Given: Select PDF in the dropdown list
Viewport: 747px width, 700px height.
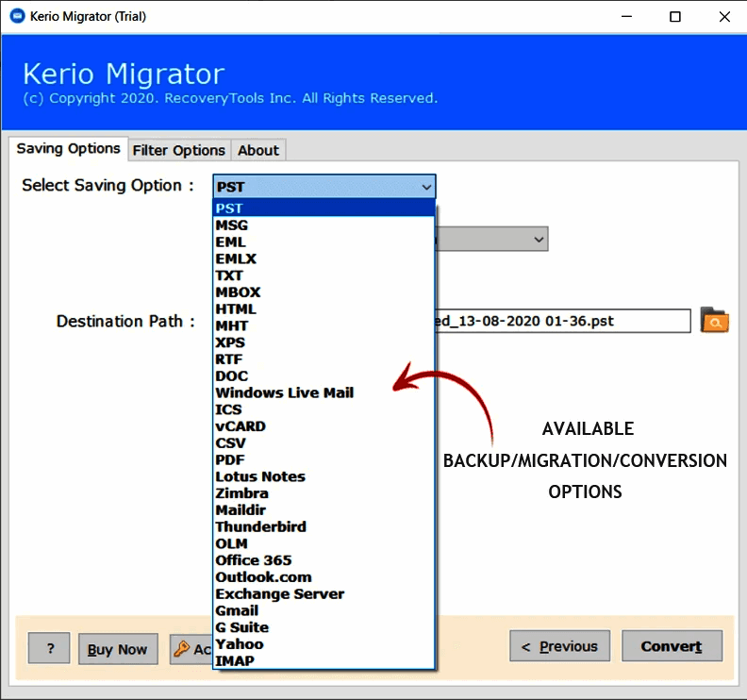Looking at the screenshot, I should [x=230, y=459].
